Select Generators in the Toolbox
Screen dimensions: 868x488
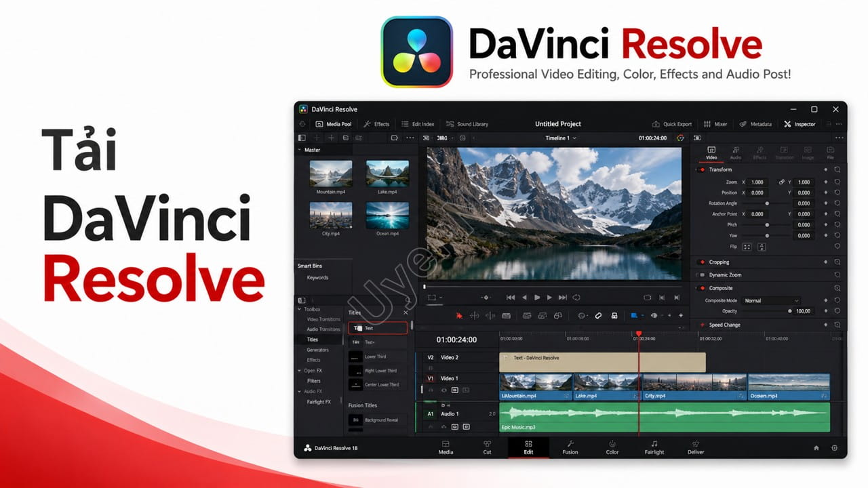(x=317, y=350)
